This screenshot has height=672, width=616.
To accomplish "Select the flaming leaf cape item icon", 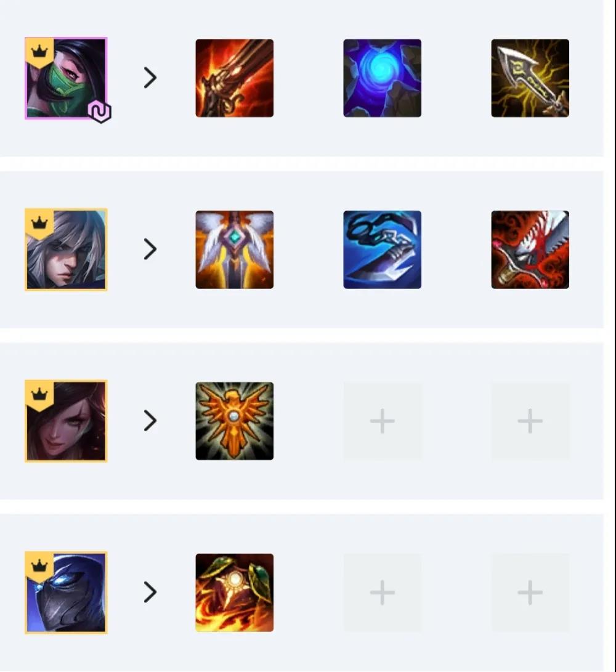I will click(x=235, y=593).
